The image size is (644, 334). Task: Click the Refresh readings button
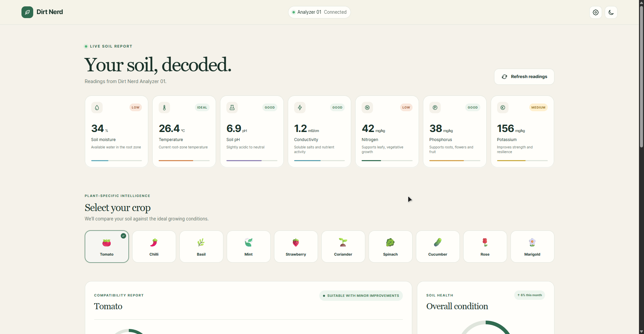pos(524,77)
